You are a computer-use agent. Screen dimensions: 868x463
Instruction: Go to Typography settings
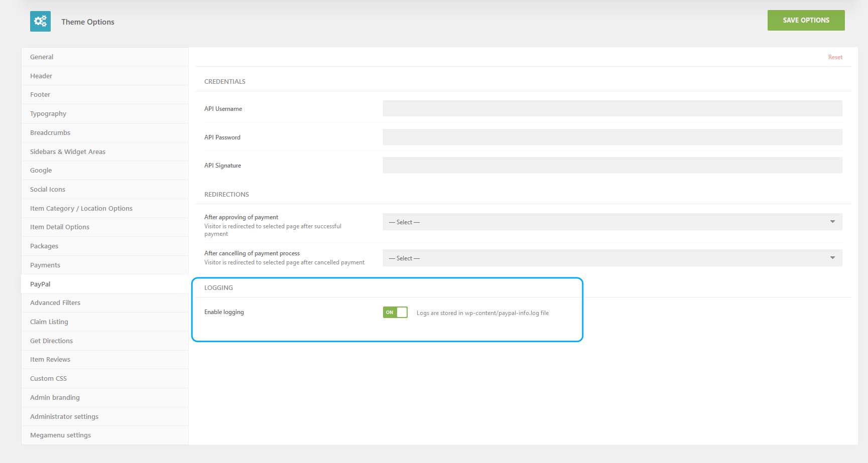104,114
